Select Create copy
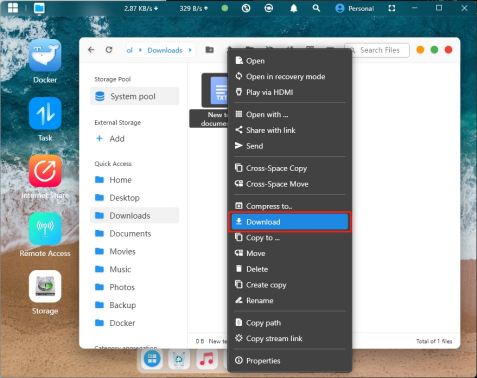Screen dimensions: 477x378 pos(289,285)
